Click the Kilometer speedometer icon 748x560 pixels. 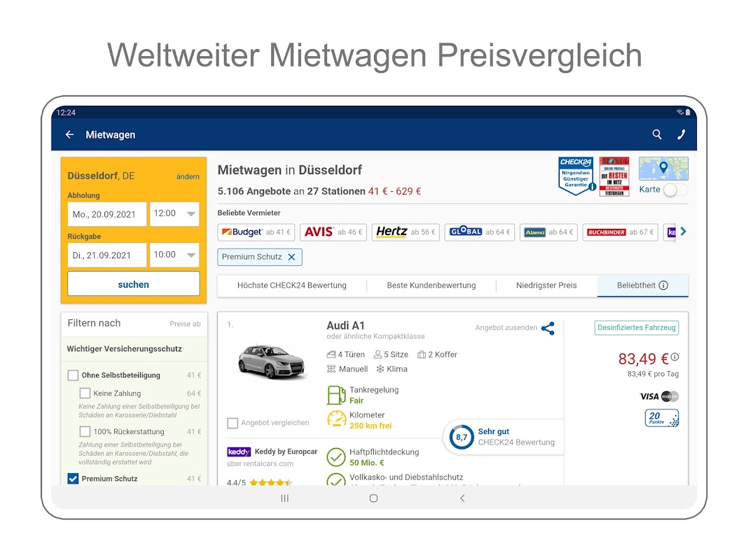point(336,420)
